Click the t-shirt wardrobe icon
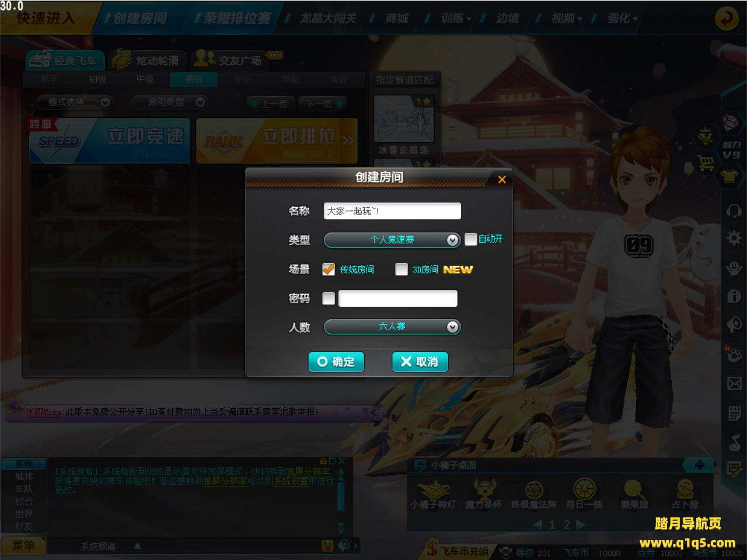 click(x=730, y=175)
